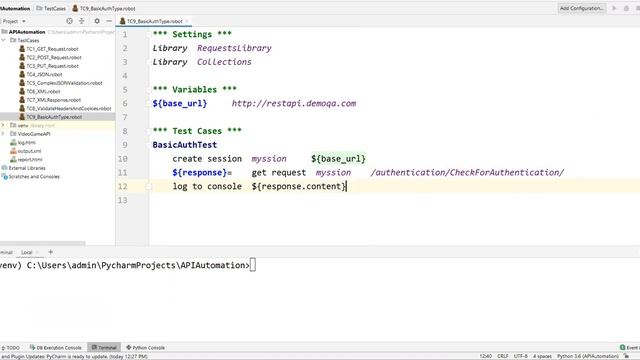Open the Terminal tool window tab
This screenshot has width=640, height=360.
tap(104, 348)
